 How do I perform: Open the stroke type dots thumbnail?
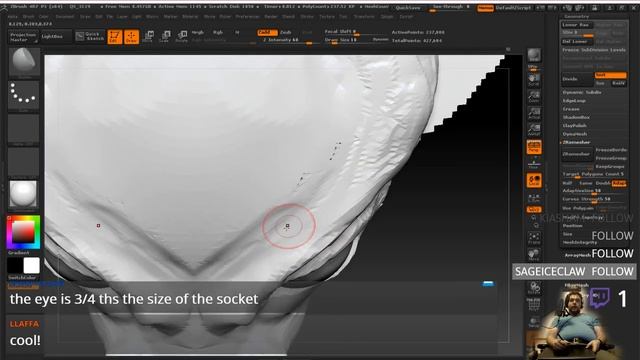[x=24, y=96]
